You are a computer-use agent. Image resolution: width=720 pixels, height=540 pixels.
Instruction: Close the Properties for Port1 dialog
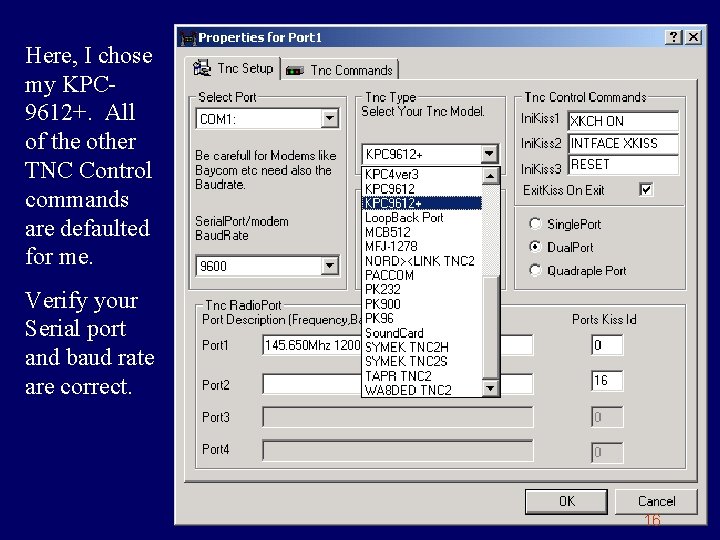[x=694, y=37]
